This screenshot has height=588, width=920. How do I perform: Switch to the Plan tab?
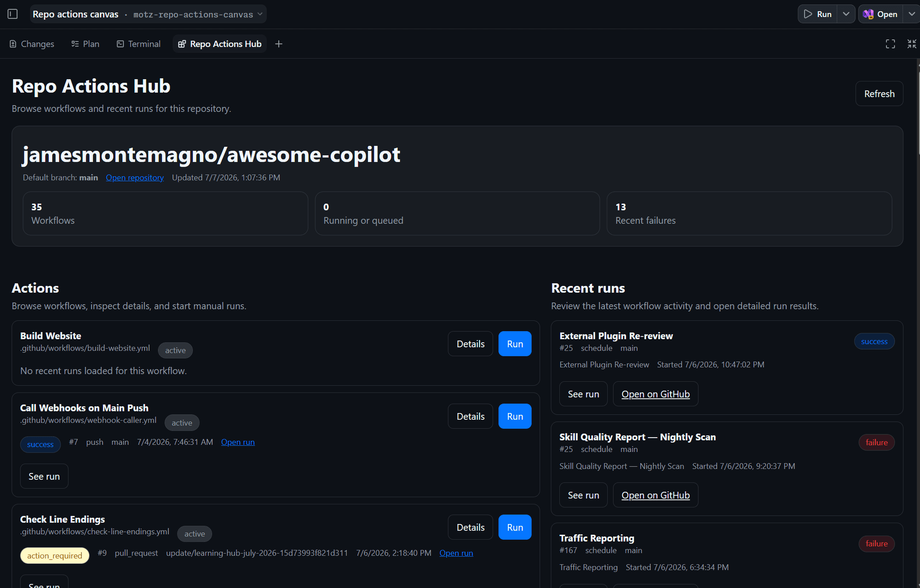[x=85, y=44]
